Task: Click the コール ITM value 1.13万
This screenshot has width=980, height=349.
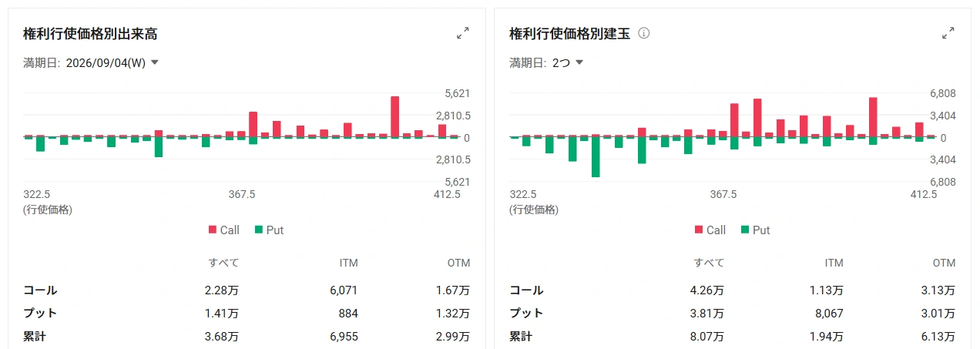Action: click(x=827, y=290)
